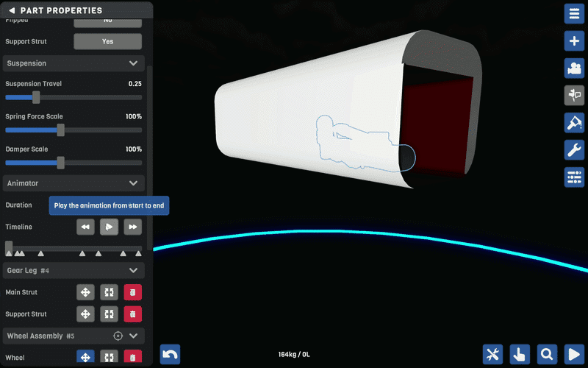Click the timeline scrubber handle

click(9, 248)
